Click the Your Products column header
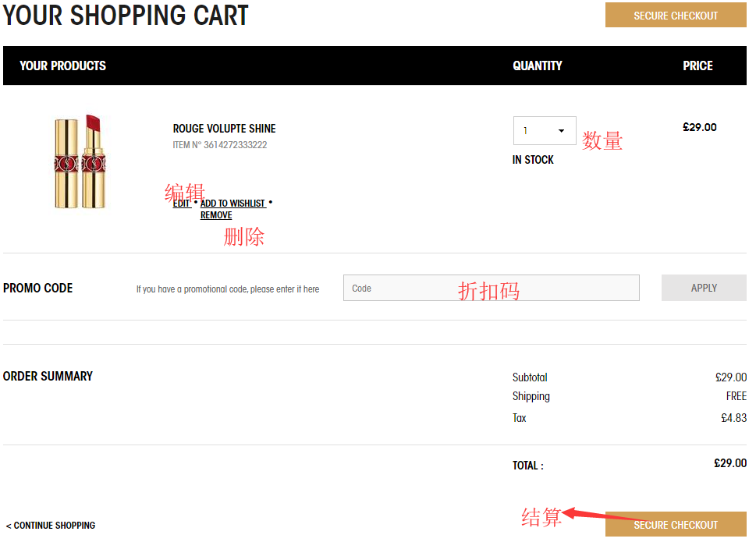 pyautogui.click(x=62, y=66)
